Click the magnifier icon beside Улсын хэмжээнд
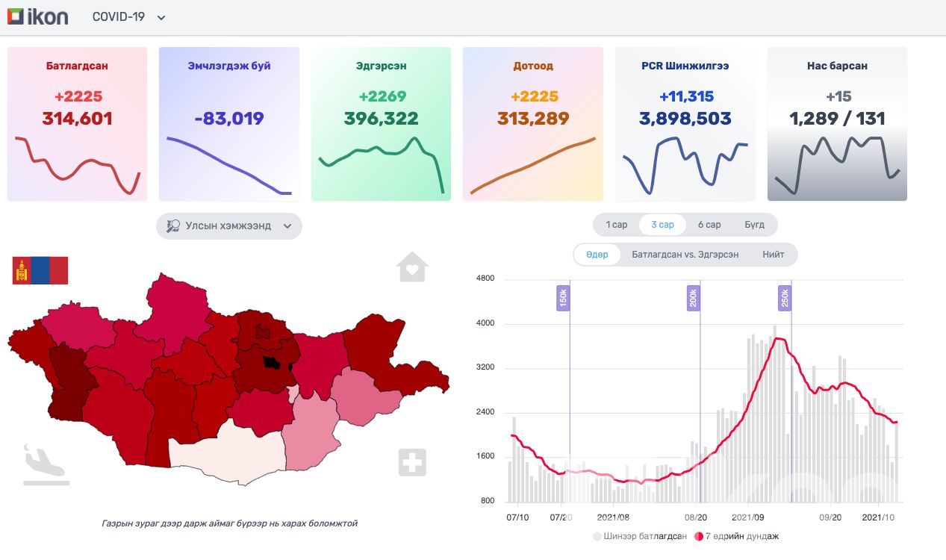Screen dimensions: 946x560 (x=173, y=225)
